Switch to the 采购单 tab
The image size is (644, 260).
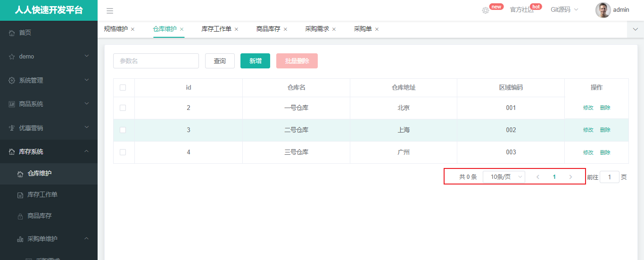[363, 29]
